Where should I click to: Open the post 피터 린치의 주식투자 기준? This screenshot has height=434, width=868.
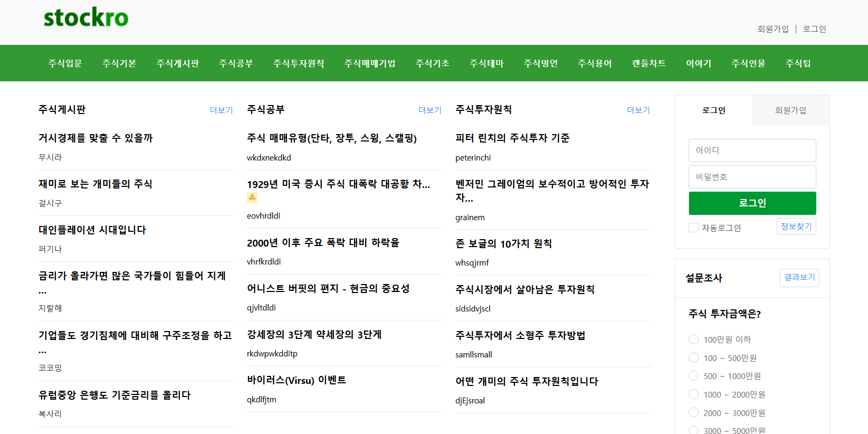(513, 138)
